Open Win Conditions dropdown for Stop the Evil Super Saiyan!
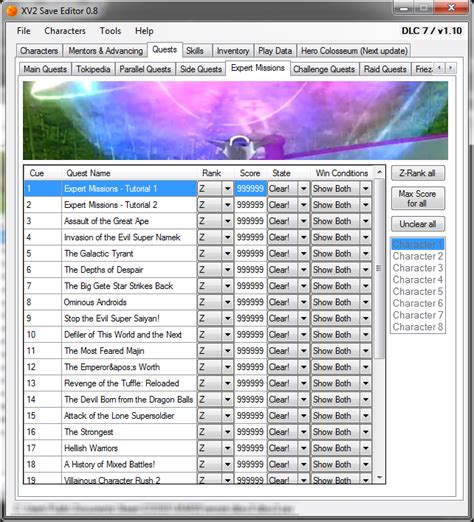This screenshot has width=474, height=522. pyautogui.click(x=366, y=318)
